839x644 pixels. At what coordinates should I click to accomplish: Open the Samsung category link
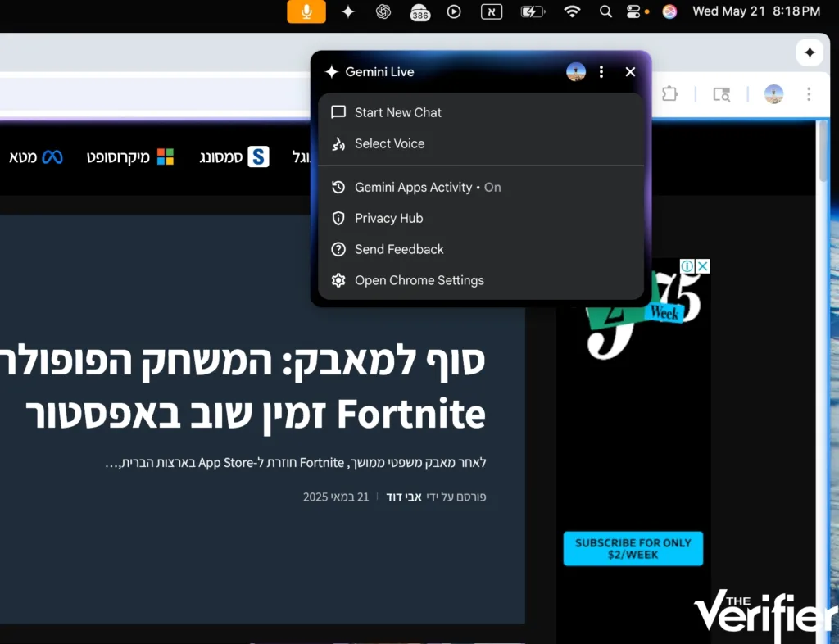[234, 157]
